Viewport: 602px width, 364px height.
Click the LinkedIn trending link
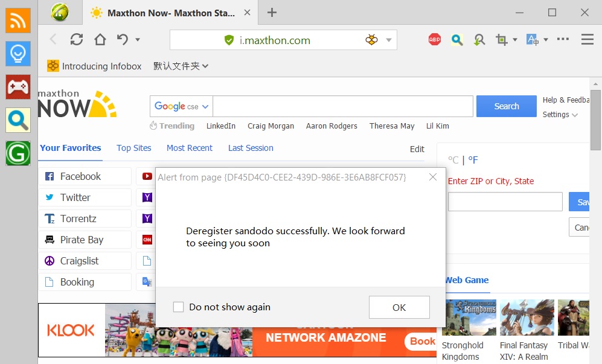[x=221, y=126]
